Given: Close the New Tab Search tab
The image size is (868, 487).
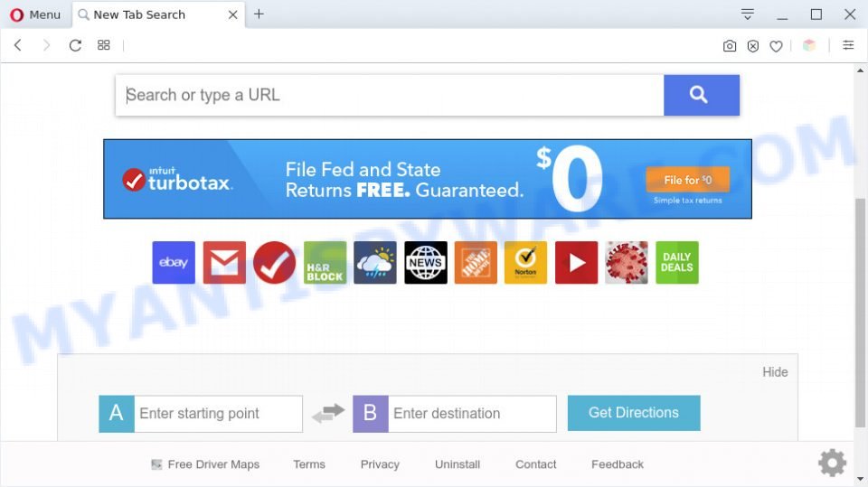Looking at the screenshot, I should [x=233, y=15].
